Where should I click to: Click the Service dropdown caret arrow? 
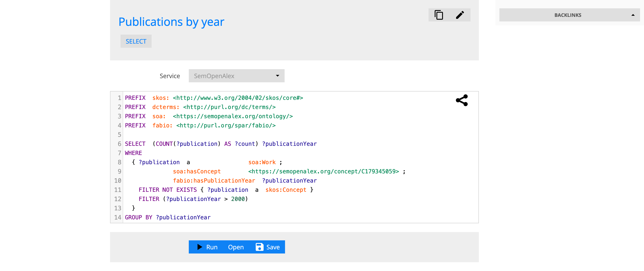(x=277, y=76)
